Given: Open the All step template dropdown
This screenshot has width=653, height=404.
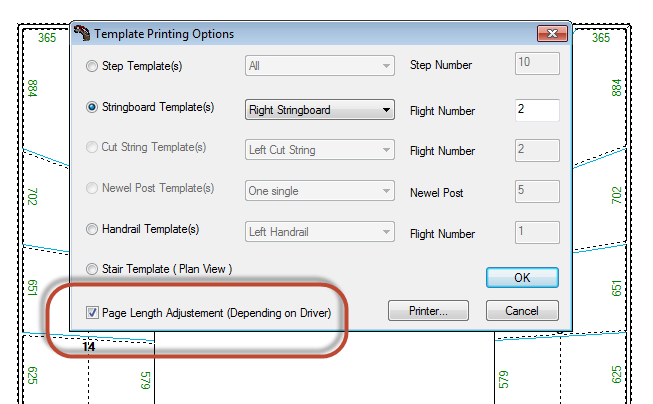Looking at the screenshot, I should [320, 66].
